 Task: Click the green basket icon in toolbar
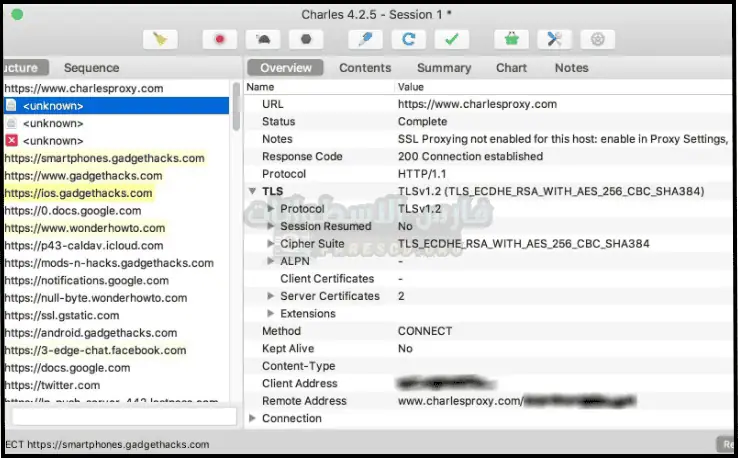[x=511, y=40]
